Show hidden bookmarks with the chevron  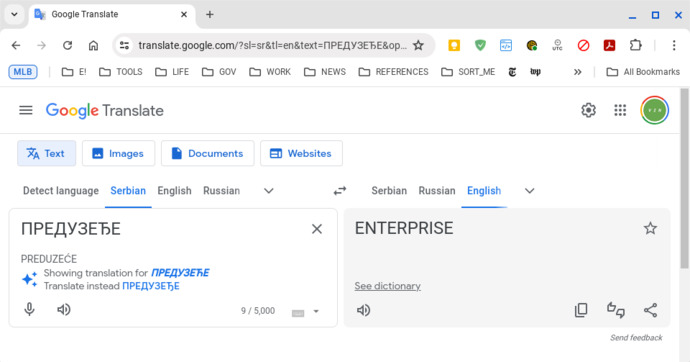coord(577,72)
